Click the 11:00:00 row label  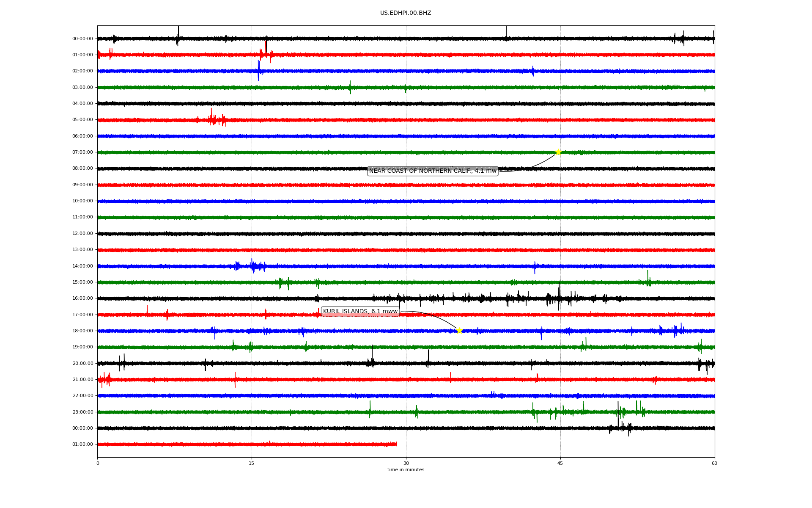(82, 217)
